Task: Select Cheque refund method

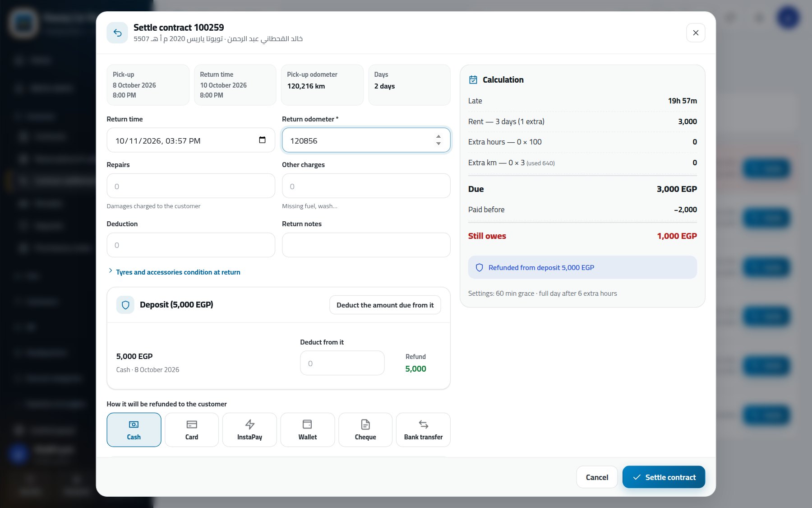Action: coord(365,430)
